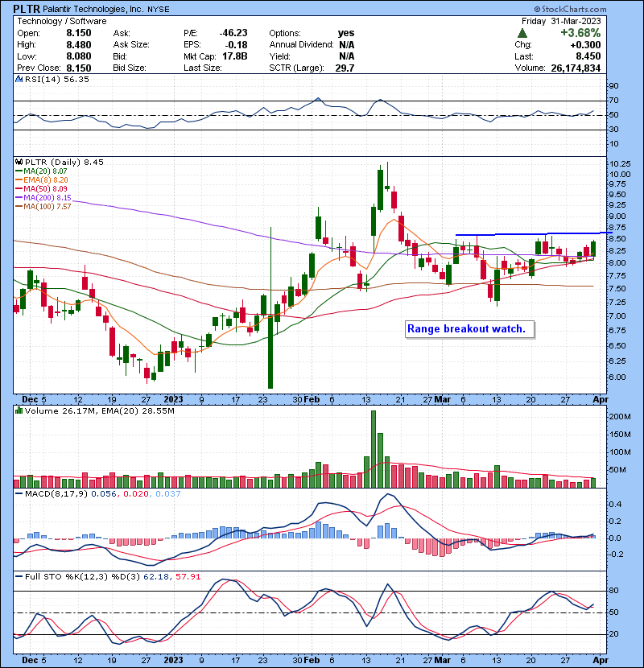The image size is (644, 668).
Task: Click the +3.68% change value
Action: tap(580, 33)
